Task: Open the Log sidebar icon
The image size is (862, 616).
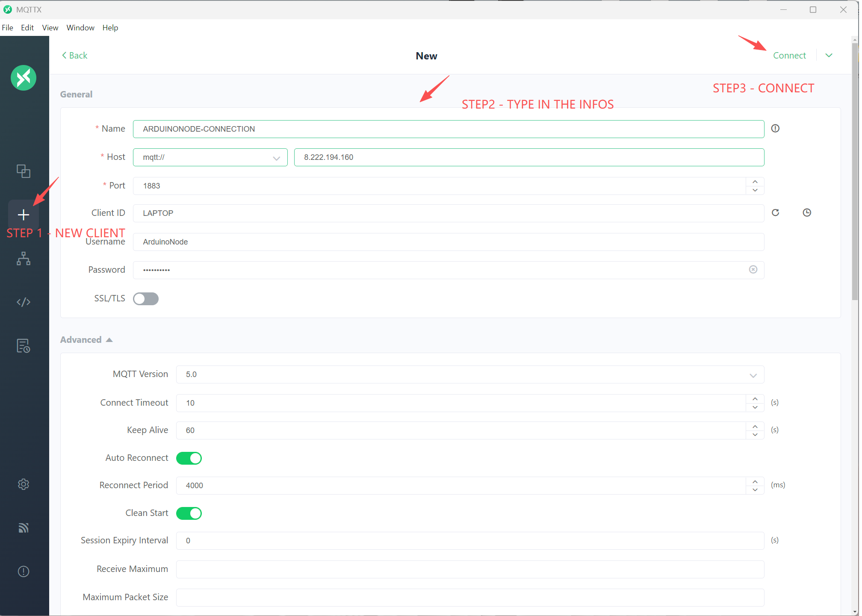Action: pos(24,346)
